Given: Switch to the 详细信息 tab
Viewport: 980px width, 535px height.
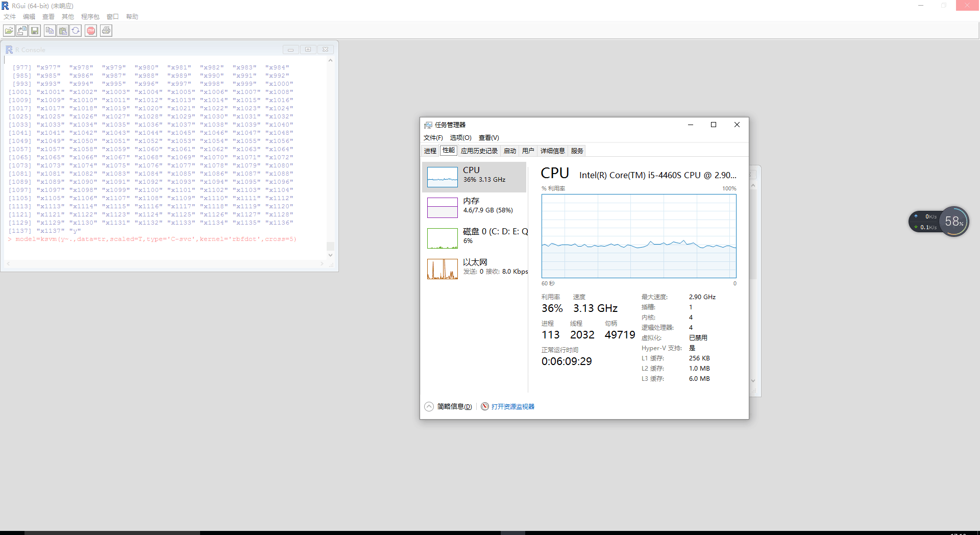Looking at the screenshot, I should coord(553,151).
